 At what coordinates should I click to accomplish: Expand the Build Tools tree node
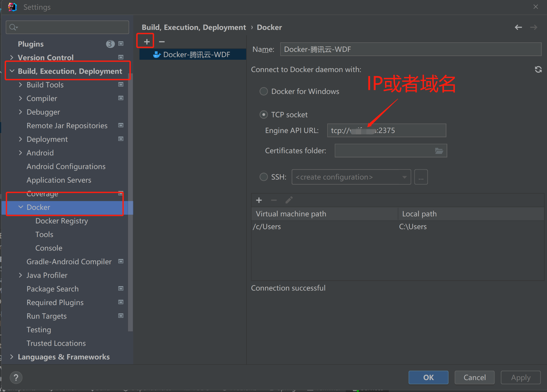click(x=20, y=85)
